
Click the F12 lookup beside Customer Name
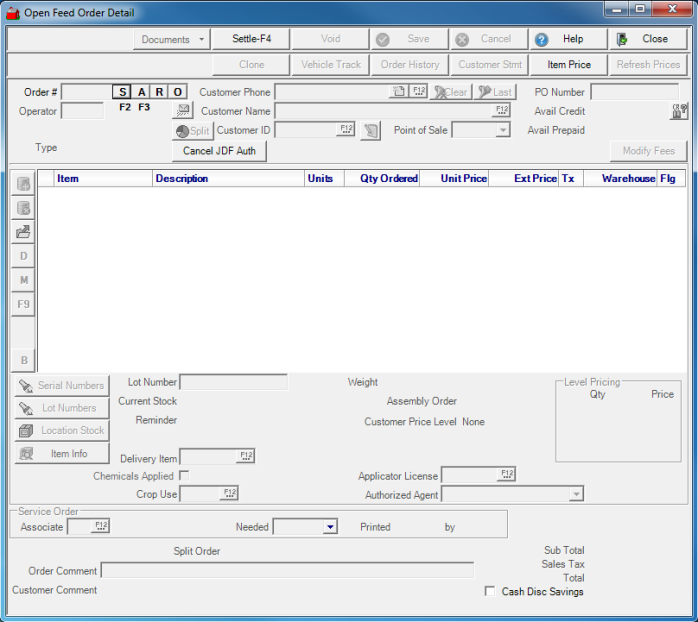501,111
